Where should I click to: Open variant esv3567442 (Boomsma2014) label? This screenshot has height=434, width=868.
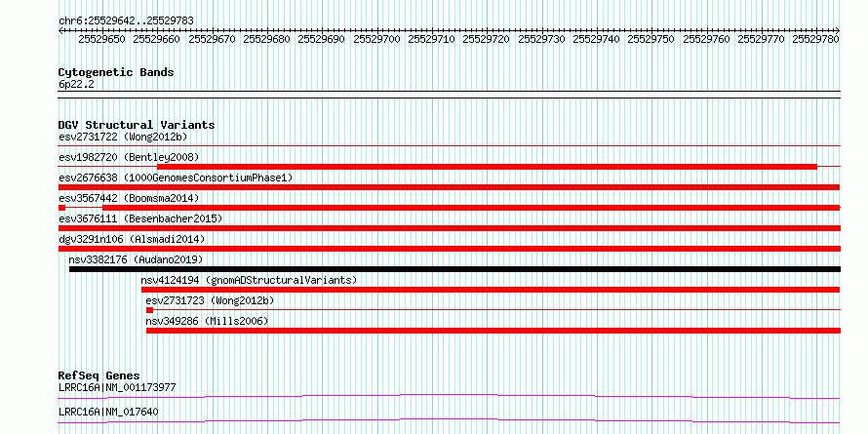(x=129, y=198)
